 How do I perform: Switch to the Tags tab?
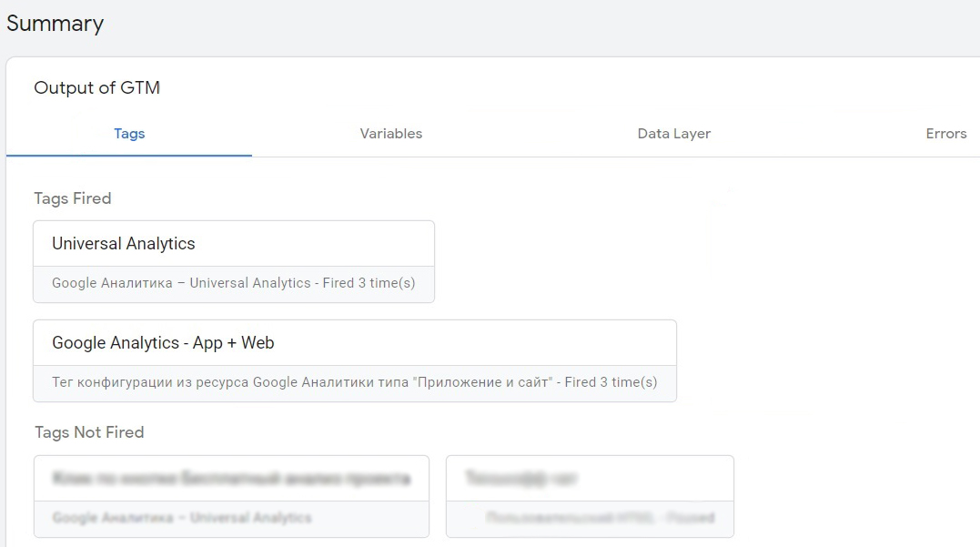pyautogui.click(x=129, y=134)
